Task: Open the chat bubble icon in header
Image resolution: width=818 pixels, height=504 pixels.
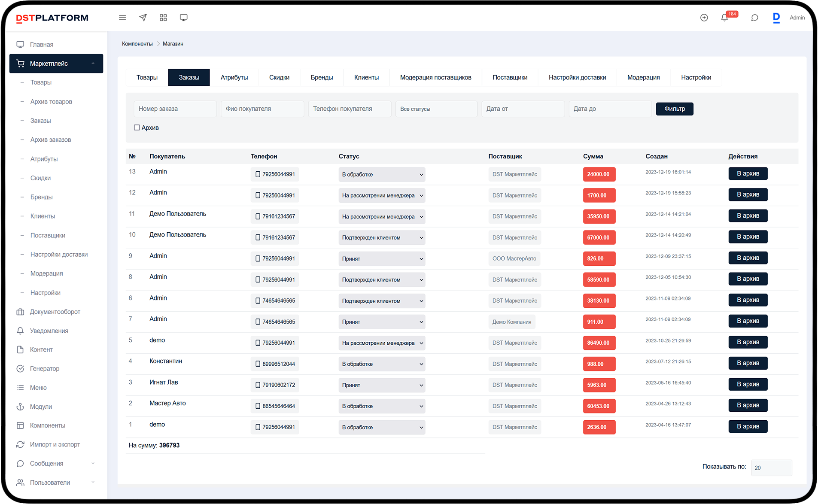Action: (754, 18)
